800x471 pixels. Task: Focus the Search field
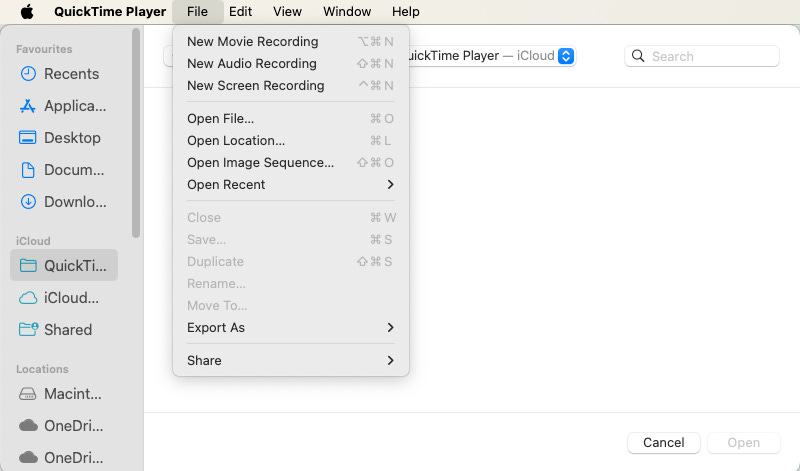(702, 56)
